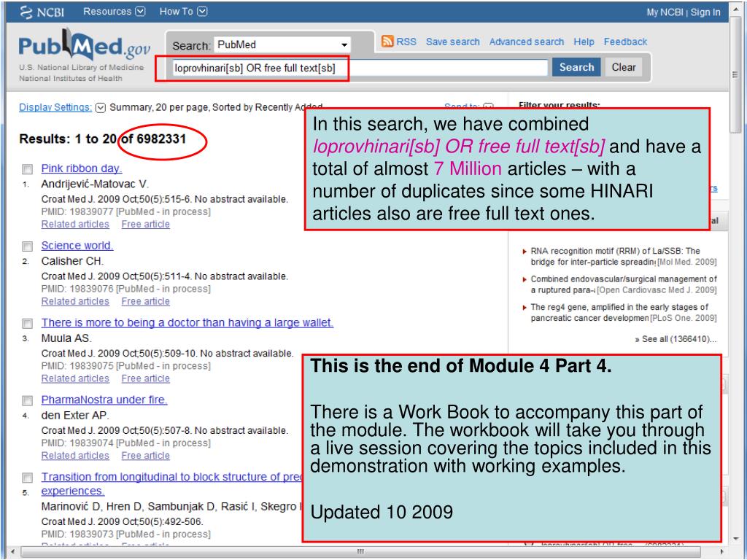Open Combined endovascular/surgical management sidebar article
This screenshot has width=747, height=560.
(624, 284)
